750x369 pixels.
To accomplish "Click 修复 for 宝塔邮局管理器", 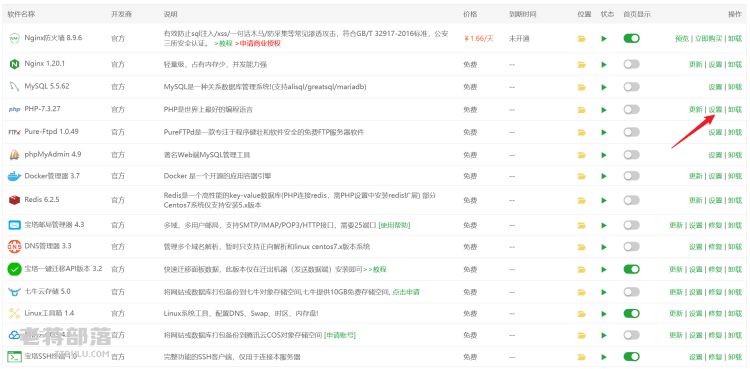I will pos(715,225).
